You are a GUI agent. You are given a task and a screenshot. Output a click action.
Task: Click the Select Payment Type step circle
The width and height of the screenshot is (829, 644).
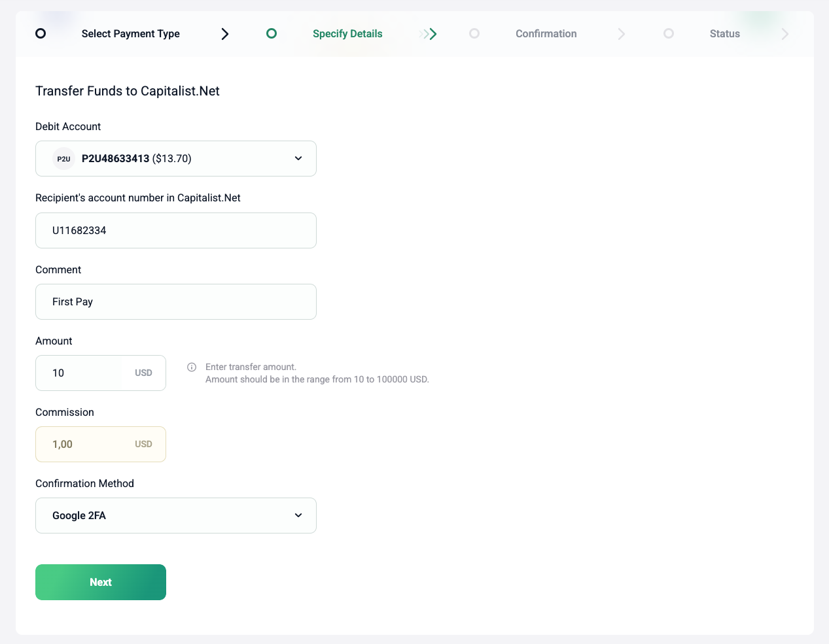tap(41, 33)
